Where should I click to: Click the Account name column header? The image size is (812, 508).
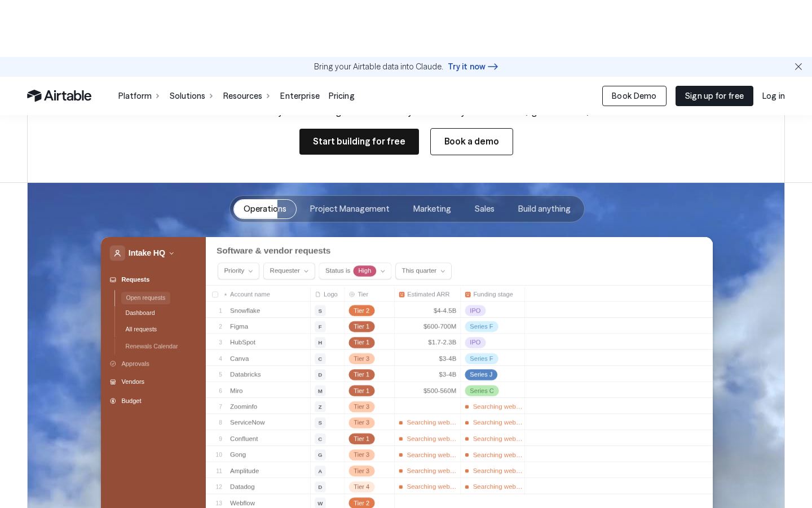250,295
